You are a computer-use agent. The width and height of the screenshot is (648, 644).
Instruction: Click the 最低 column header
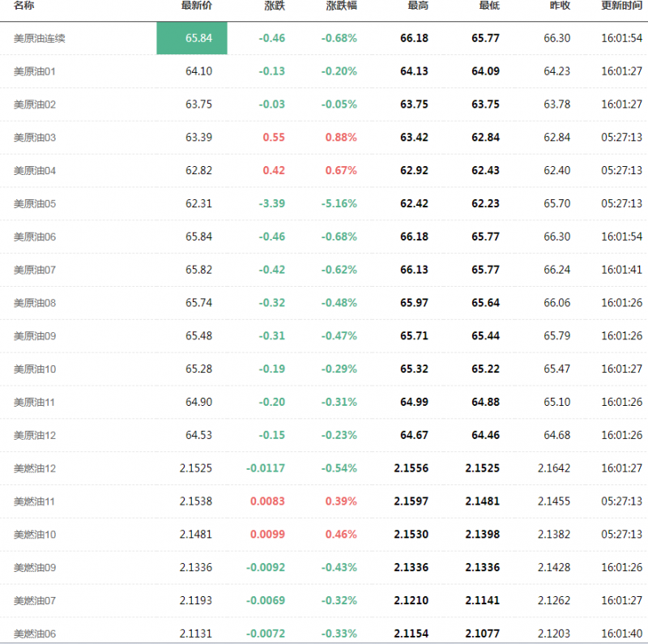pos(489,6)
